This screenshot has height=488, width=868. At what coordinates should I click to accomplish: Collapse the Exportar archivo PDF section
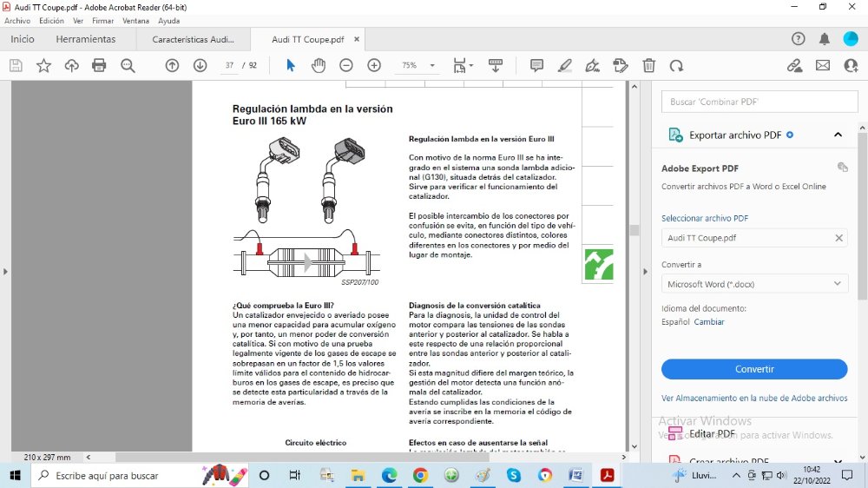tap(838, 135)
